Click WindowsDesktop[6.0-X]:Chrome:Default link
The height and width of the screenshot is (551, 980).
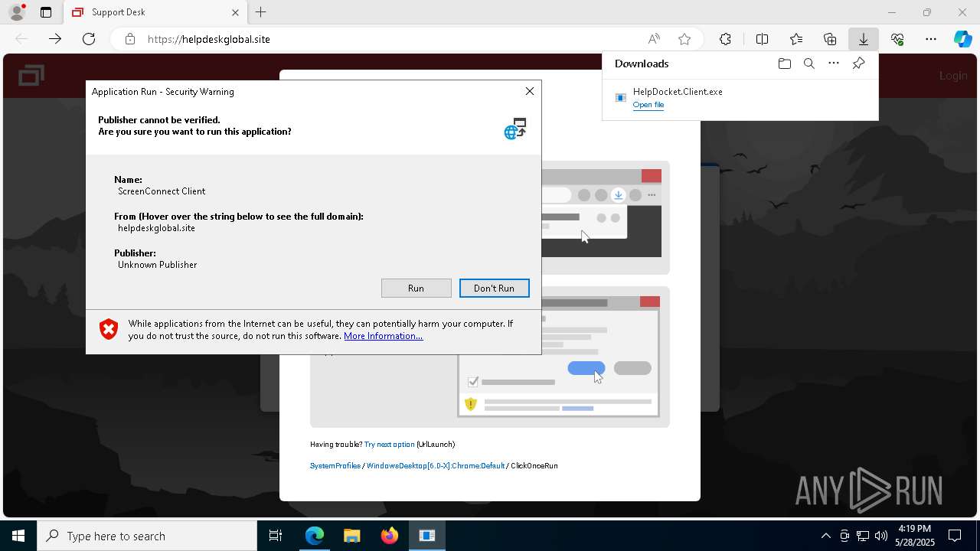pyautogui.click(x=436, y=466)
